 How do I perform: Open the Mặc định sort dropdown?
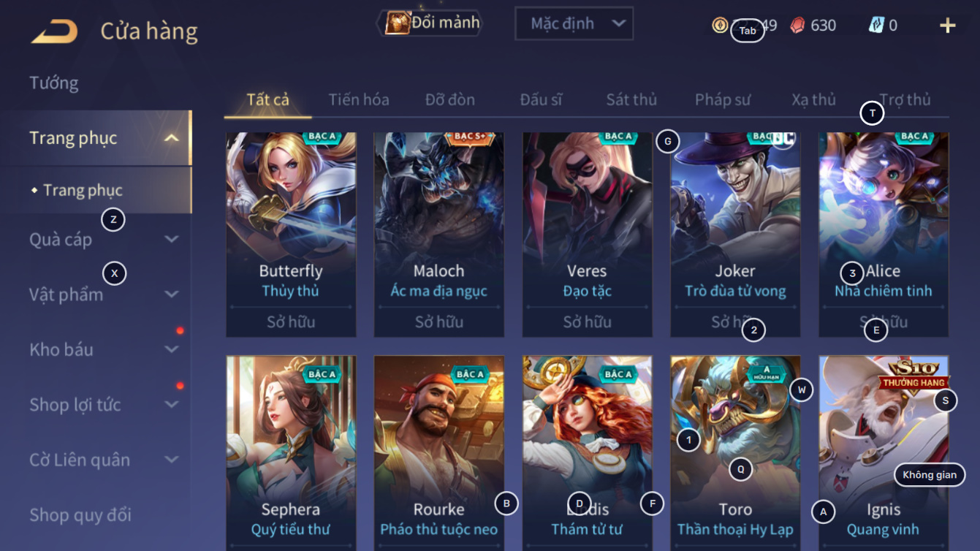coord(574,24)
